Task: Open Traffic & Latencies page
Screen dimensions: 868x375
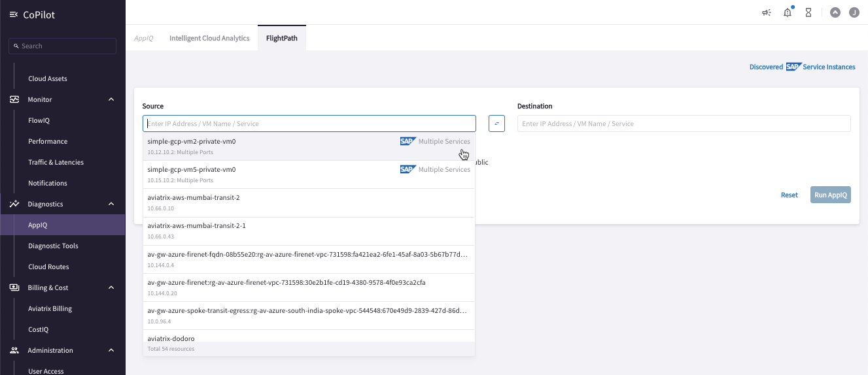Action: point(56,162)
